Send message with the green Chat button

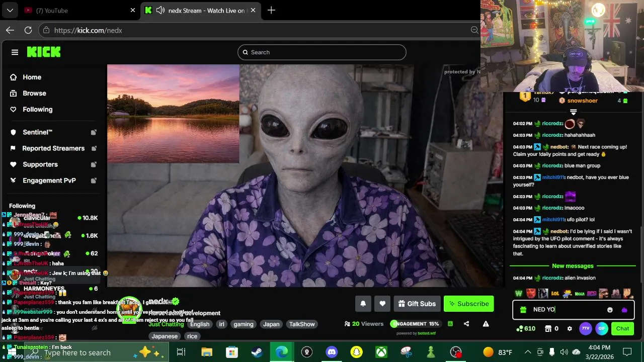point(622,329)
